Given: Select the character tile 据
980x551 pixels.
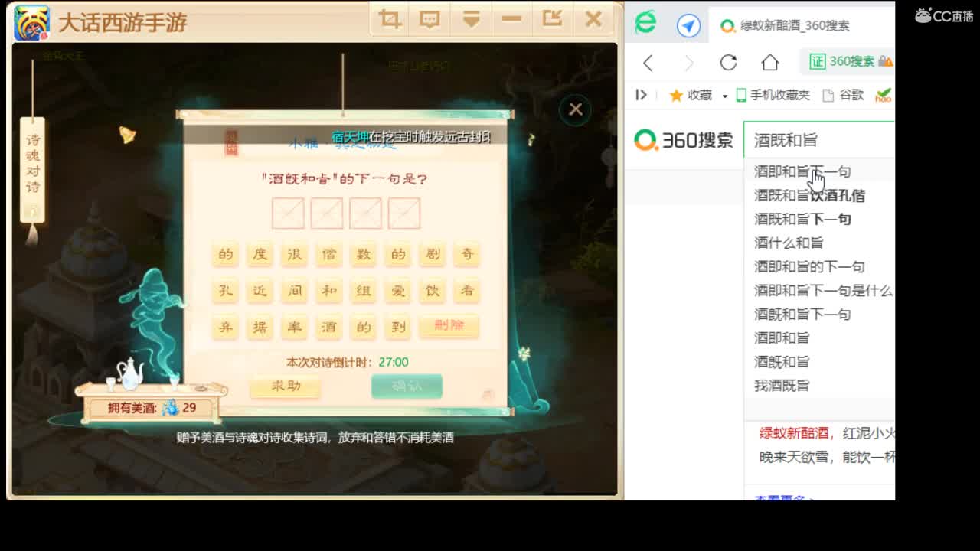Looking at the screenshot, I should click(260, 327).
